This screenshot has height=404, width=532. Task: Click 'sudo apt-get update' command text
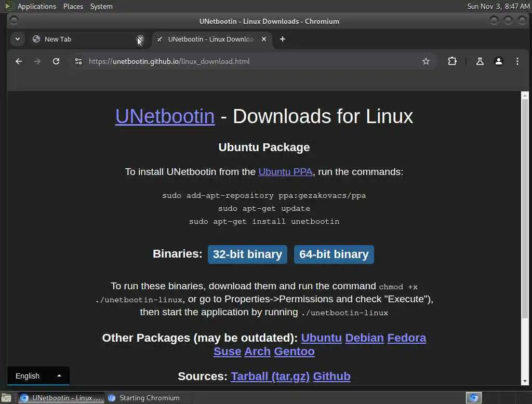click(x=264, y=208)
